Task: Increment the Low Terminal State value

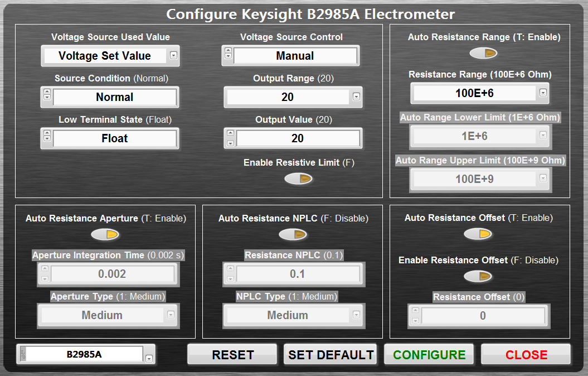Action: (x=47, y=133)
